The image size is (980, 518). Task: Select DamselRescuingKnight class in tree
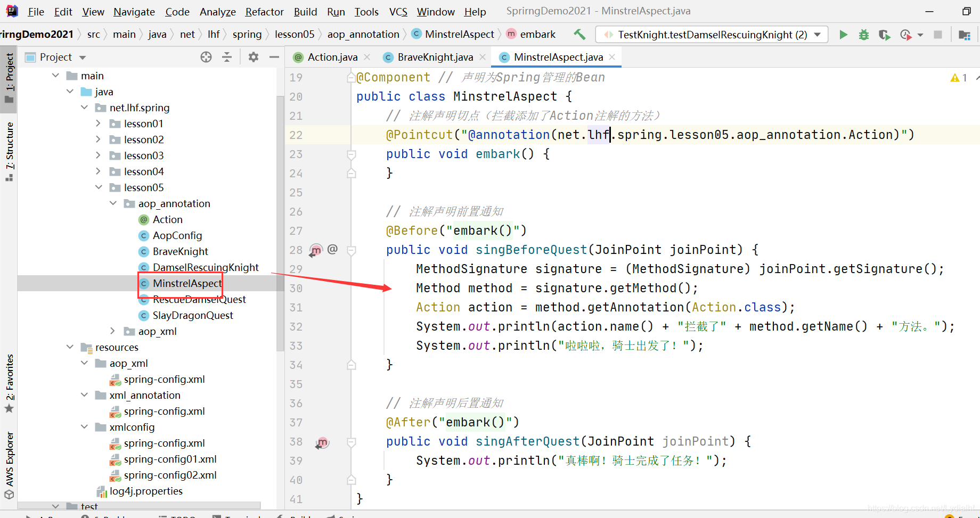(x=206, y=267)
